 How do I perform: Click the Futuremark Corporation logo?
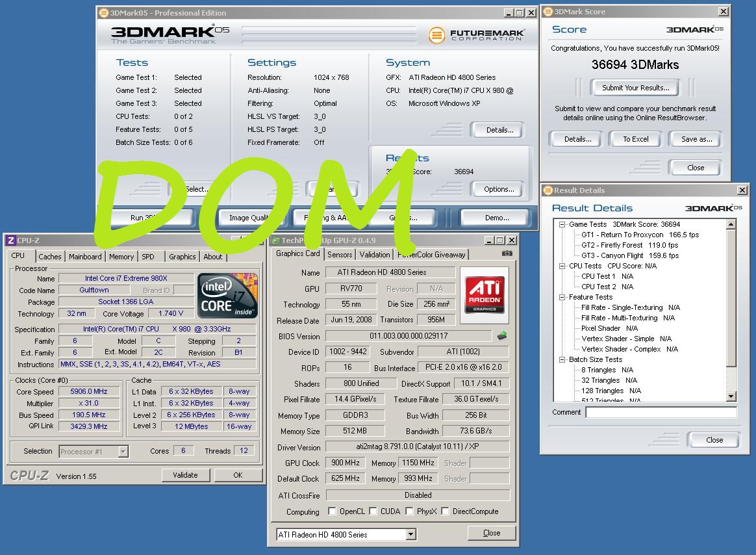pyautogui.click(x=476, y=34)
